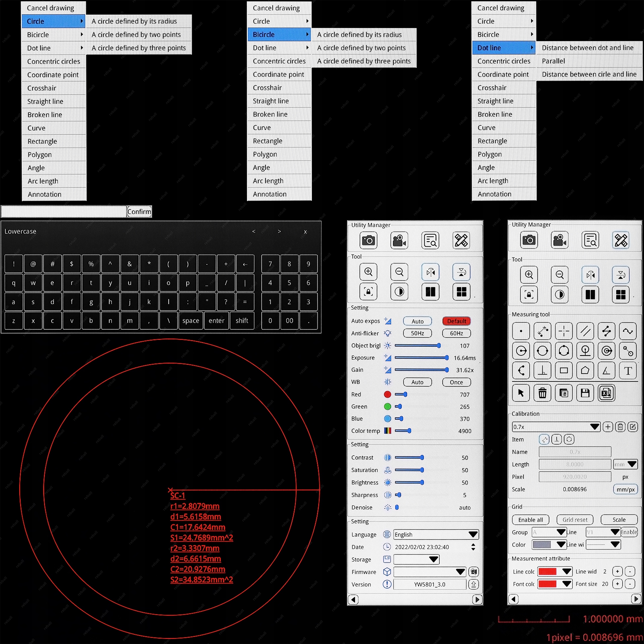Viewport: 644px width, 644px height.
Task: Click the Export to Excel icon
Action: tap(606, 393)
